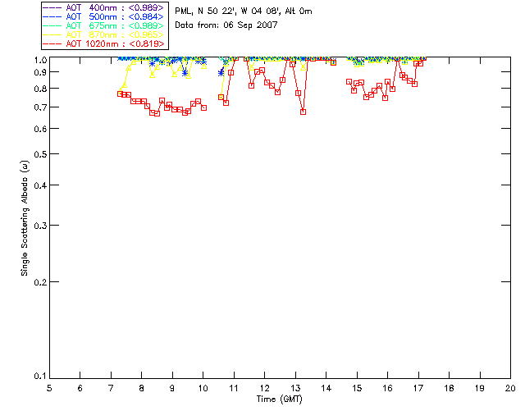This screenshot has height=420, width=525.
Task: Click the 16 x-axis tick label
Action: tap(388, 388)
